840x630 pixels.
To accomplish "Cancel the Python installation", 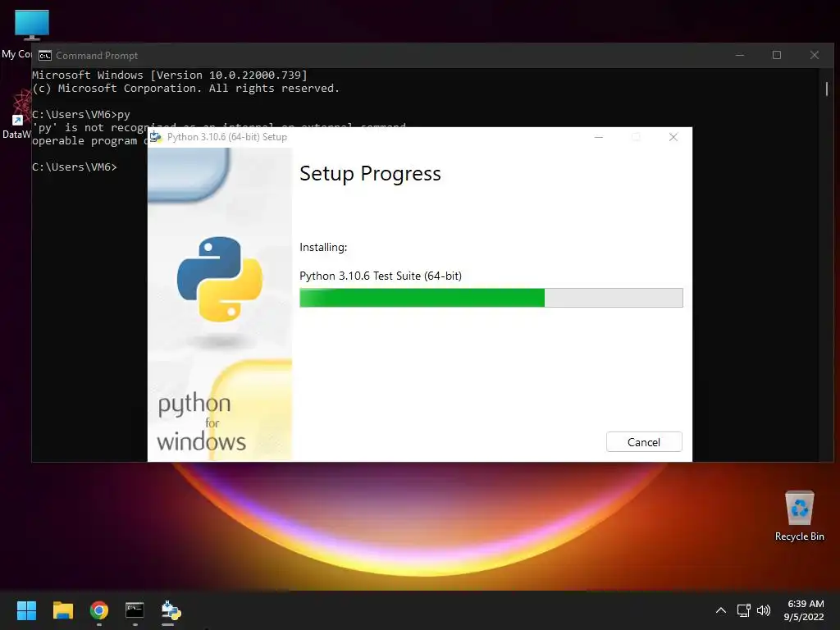I will pyautogui.click(x=644, y=442).
